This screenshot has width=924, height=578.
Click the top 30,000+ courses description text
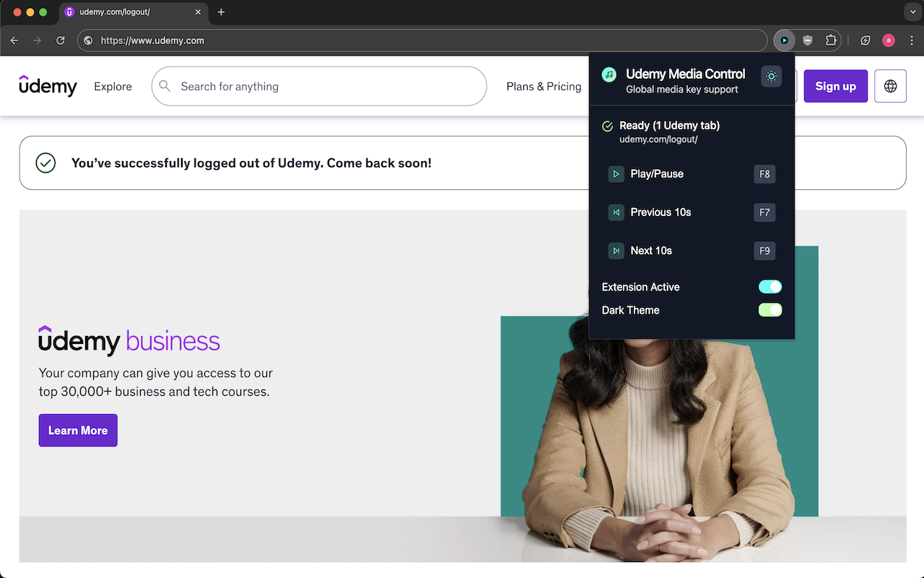click(x=155, y=382)
